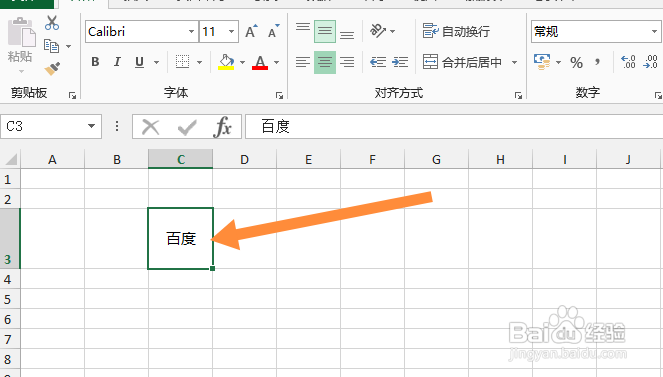
Task: Select column E header
Action: pos(309,159)
